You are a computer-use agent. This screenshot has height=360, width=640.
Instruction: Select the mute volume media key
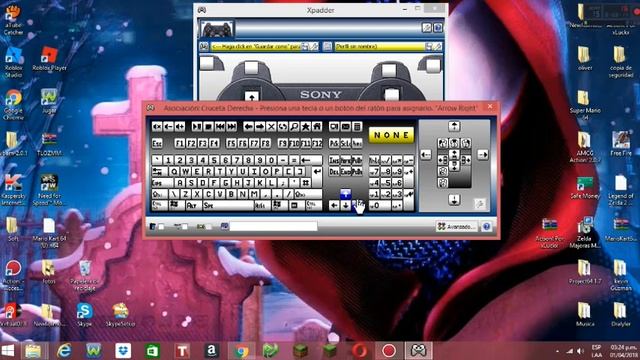pyautogui.click(x=157, y=127)
